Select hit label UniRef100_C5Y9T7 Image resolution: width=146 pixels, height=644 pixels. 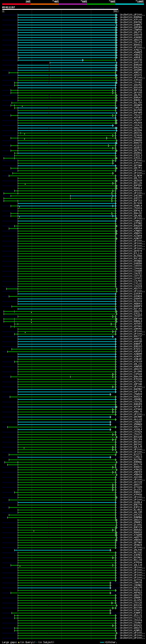click(x=131, y=316)
